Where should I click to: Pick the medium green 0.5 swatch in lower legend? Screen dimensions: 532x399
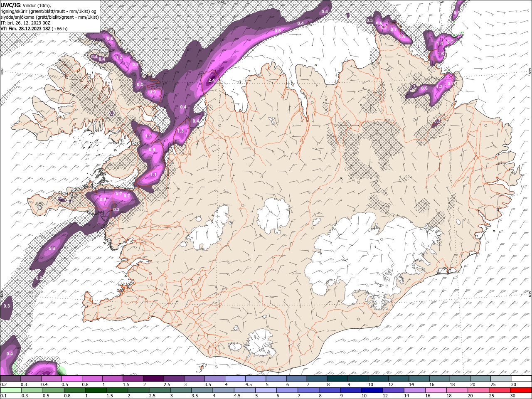53,390
